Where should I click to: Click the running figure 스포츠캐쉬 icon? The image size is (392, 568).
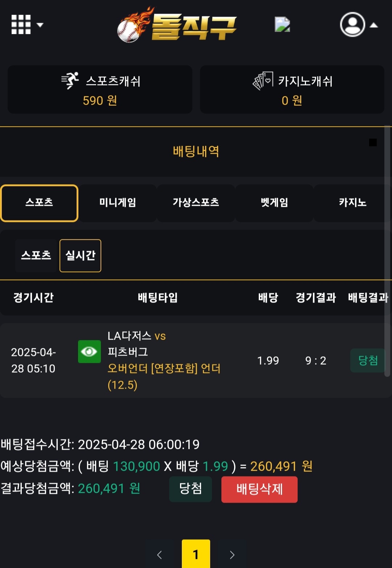pos(70,81)
